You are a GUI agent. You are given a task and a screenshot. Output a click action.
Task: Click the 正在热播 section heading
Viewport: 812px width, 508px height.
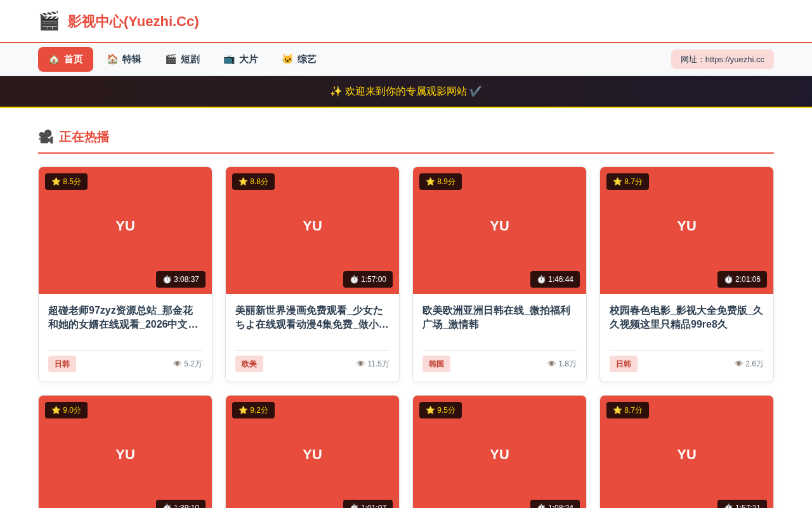tap(84, 137)
